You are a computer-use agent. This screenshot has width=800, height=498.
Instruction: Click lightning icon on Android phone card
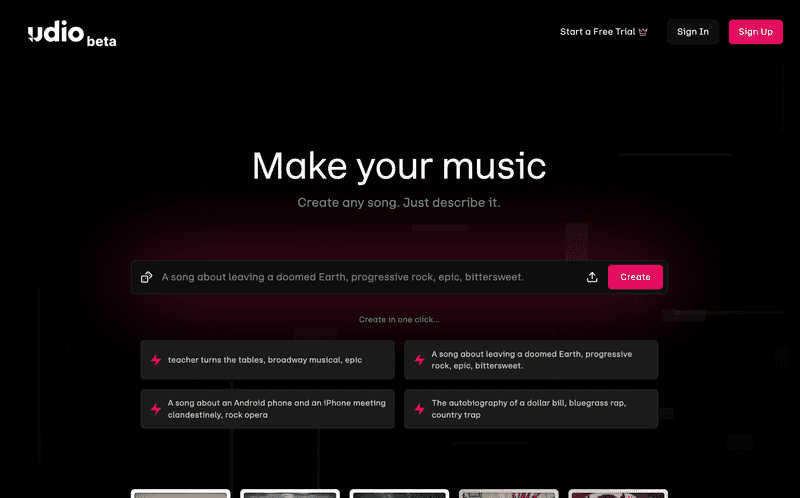tap(156, 409)
